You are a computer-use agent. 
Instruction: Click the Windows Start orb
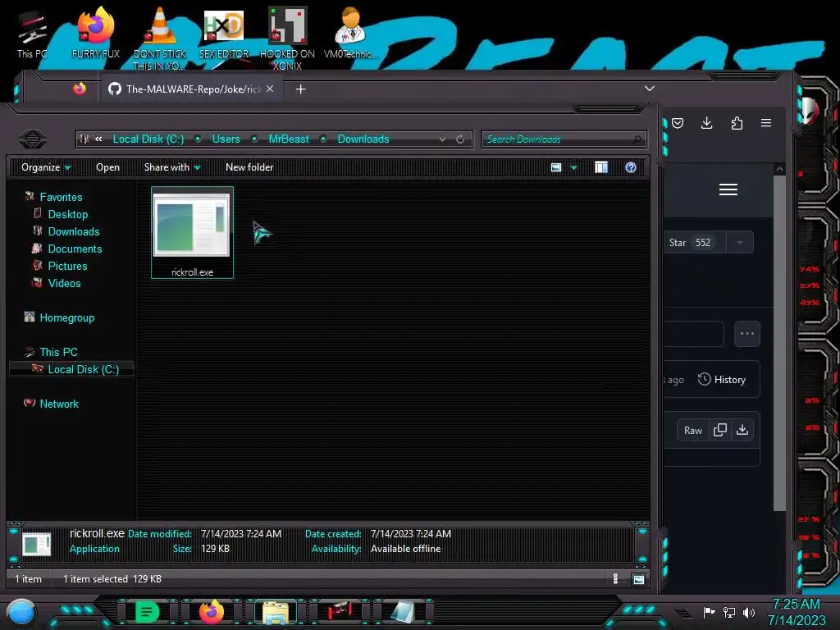click(x=21, y=612)
